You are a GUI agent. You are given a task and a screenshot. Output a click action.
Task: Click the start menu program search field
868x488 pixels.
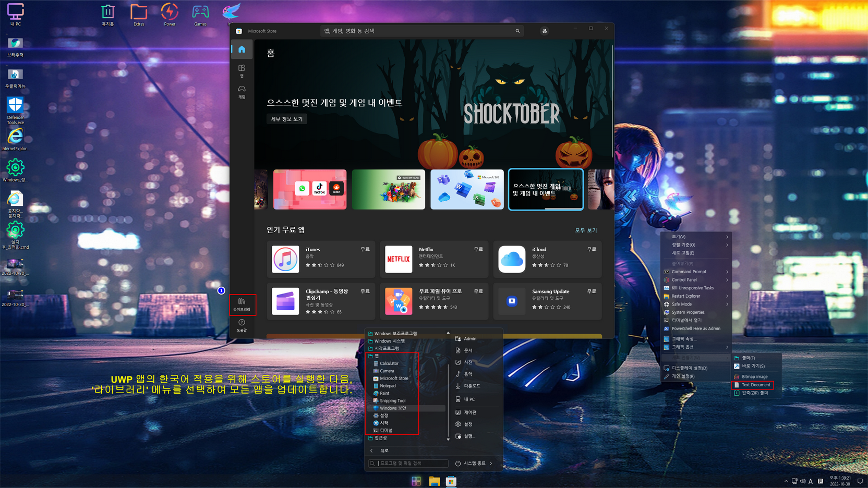coord(408,463)
